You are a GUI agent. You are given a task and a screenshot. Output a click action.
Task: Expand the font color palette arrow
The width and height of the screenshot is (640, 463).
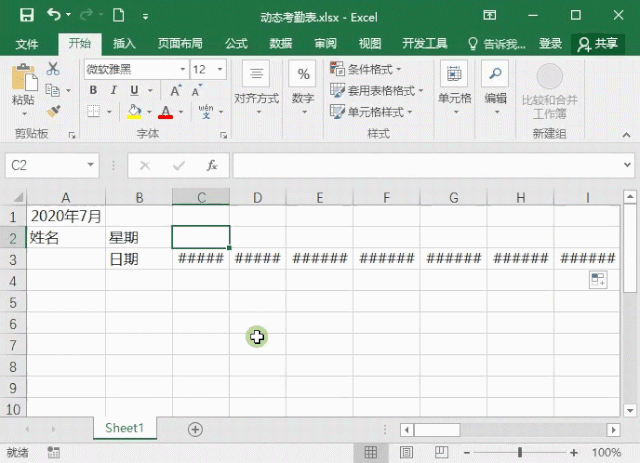(x=181, y=111)
